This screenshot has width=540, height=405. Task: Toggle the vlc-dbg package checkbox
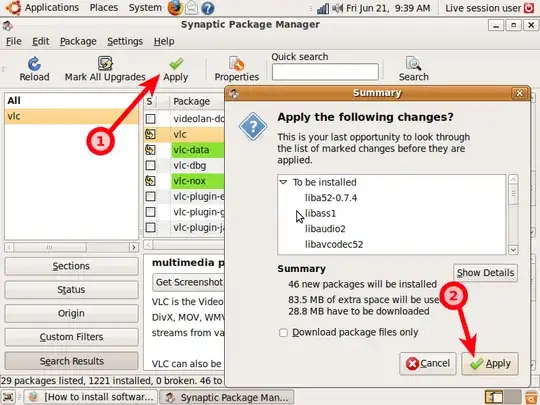pos(150,165)
